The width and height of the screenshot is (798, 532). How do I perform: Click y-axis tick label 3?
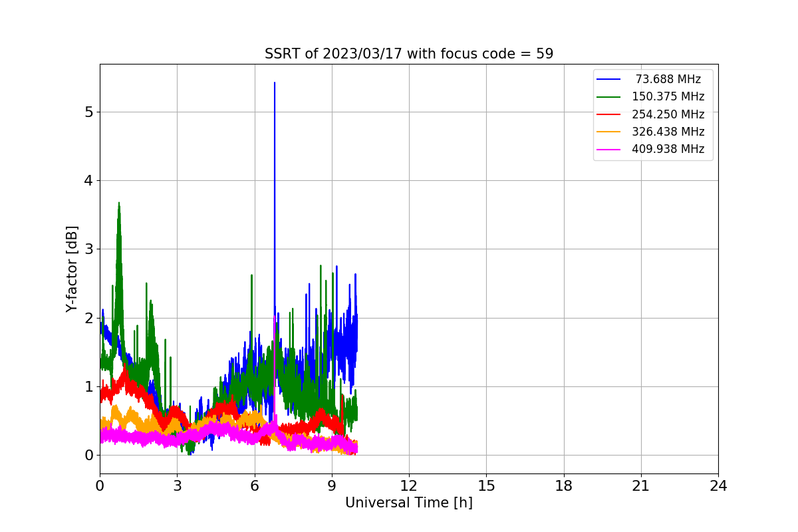88,249
